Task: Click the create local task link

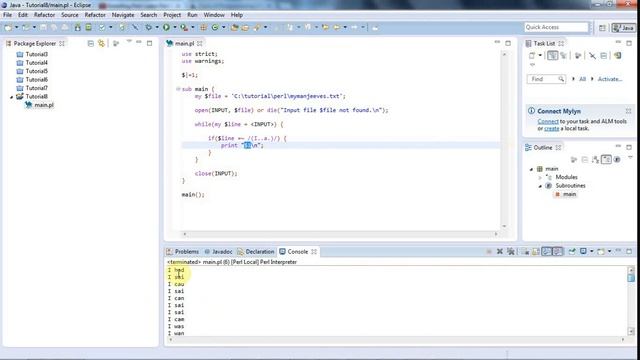Action: (551, 129)
